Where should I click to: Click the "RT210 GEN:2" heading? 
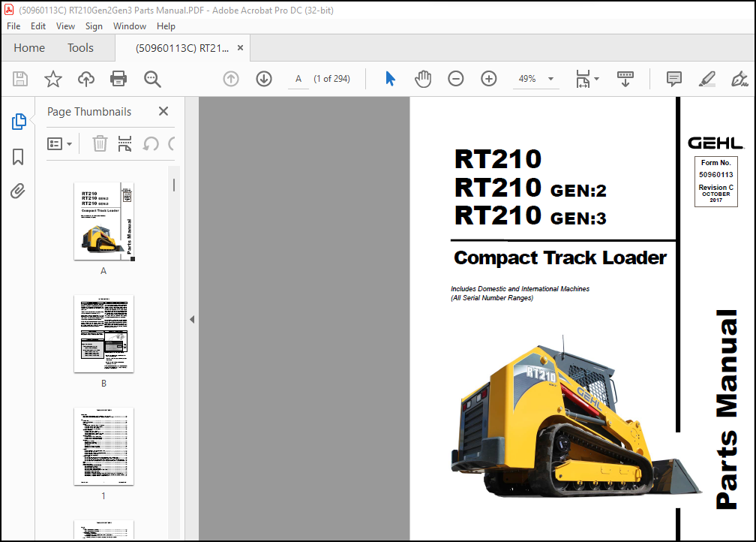click(530, 187)
